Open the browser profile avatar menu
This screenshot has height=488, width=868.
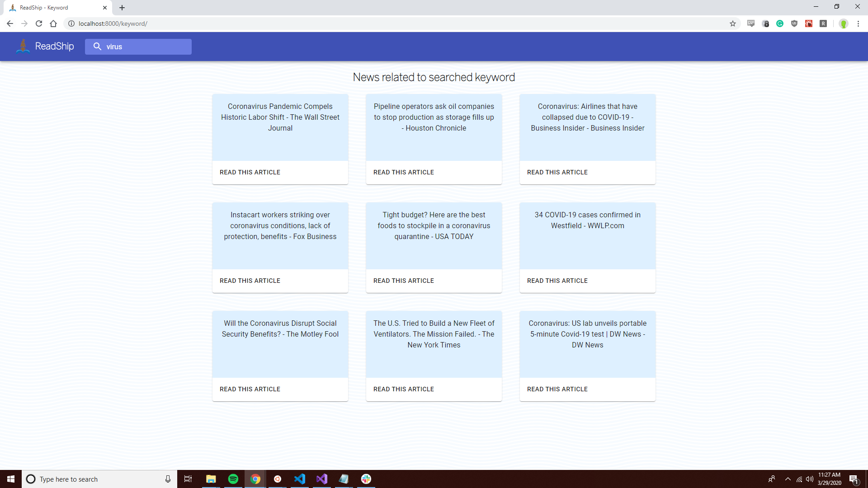[x=843, y=23]
